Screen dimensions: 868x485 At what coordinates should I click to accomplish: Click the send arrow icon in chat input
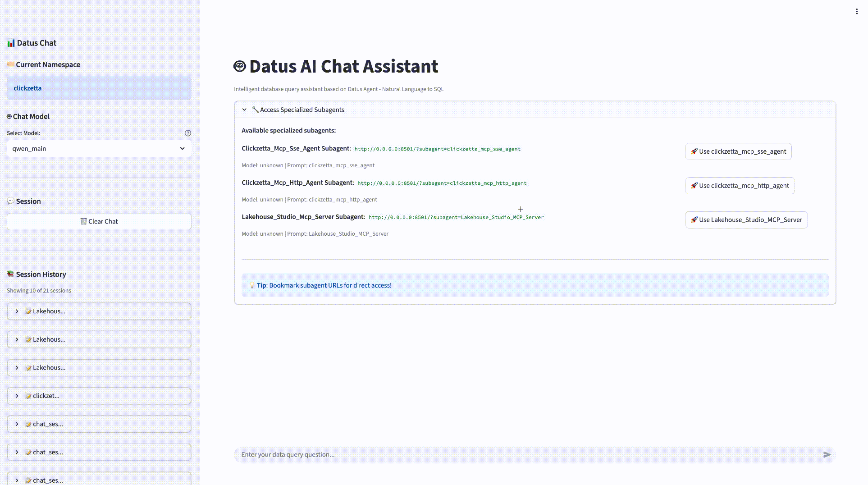click(827, 455)
